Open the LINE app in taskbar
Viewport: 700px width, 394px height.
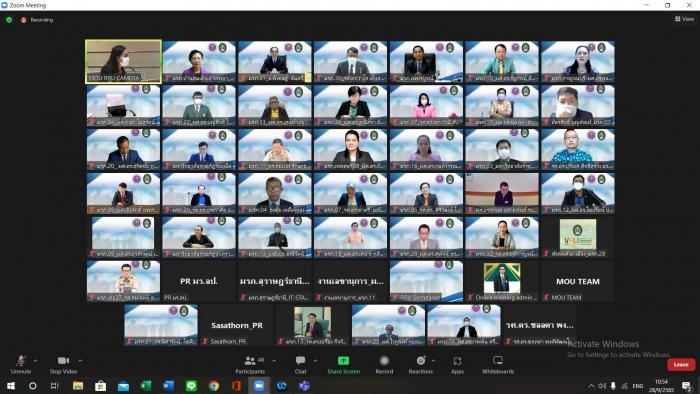click(191, 386)
